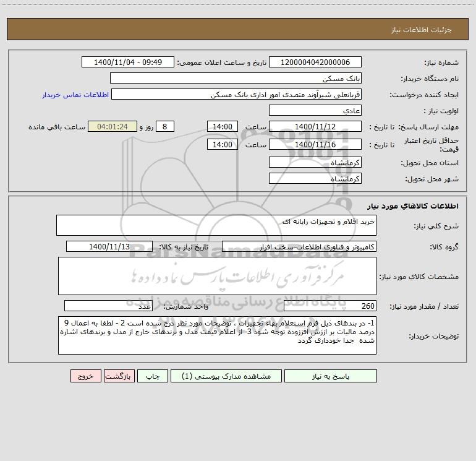Click the announcement date field 1400/11/04 - 09:49
The height and width of the screenshot is (461, 476).
128,62
